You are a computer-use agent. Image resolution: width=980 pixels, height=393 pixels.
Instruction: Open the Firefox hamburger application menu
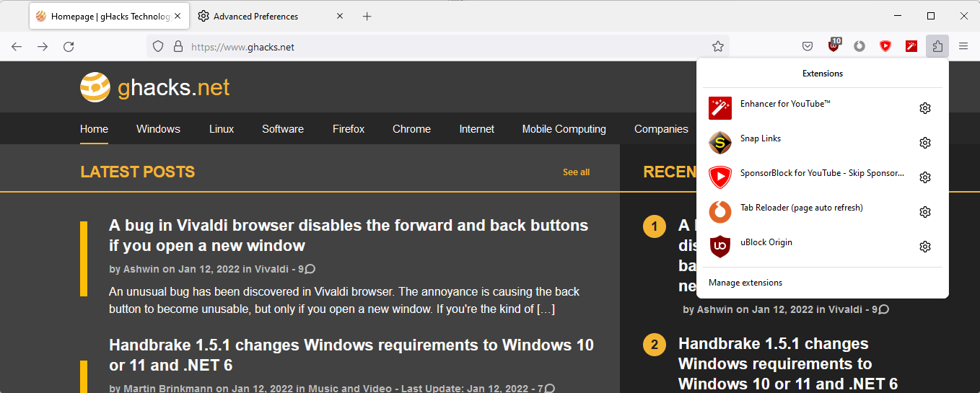963,46
